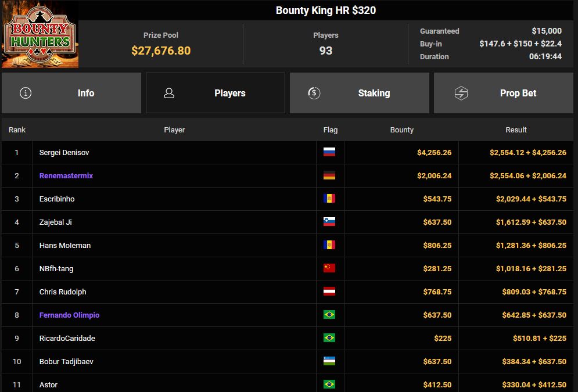Click result $1,281.36 + $806.25
The height and width of the screenshot is (392, 578).
click(x=531, y=246)
